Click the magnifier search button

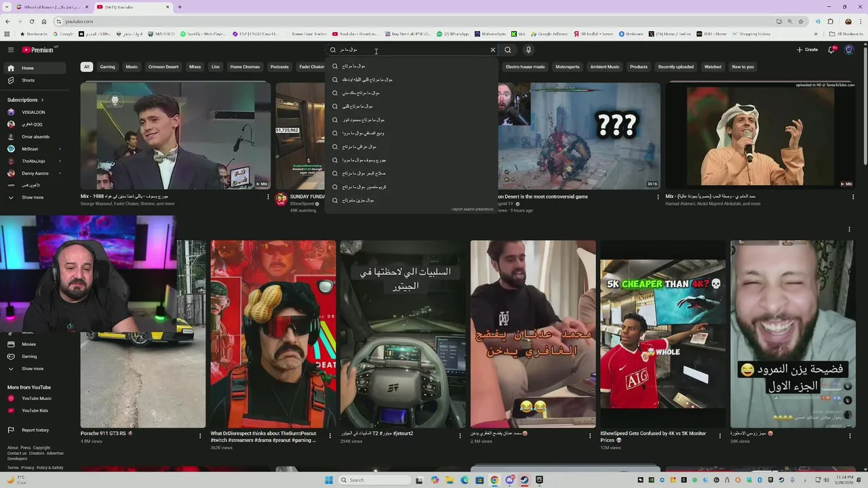coord(508,49)
